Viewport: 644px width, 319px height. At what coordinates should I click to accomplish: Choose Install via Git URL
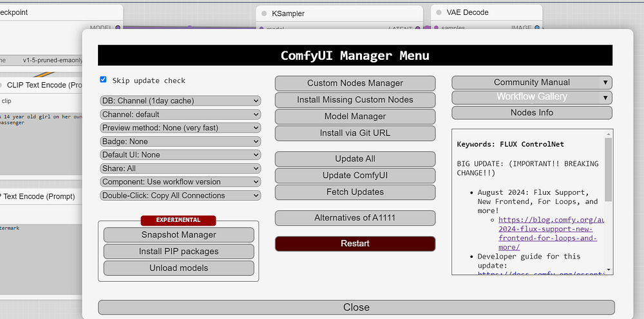tap(355, 133)
